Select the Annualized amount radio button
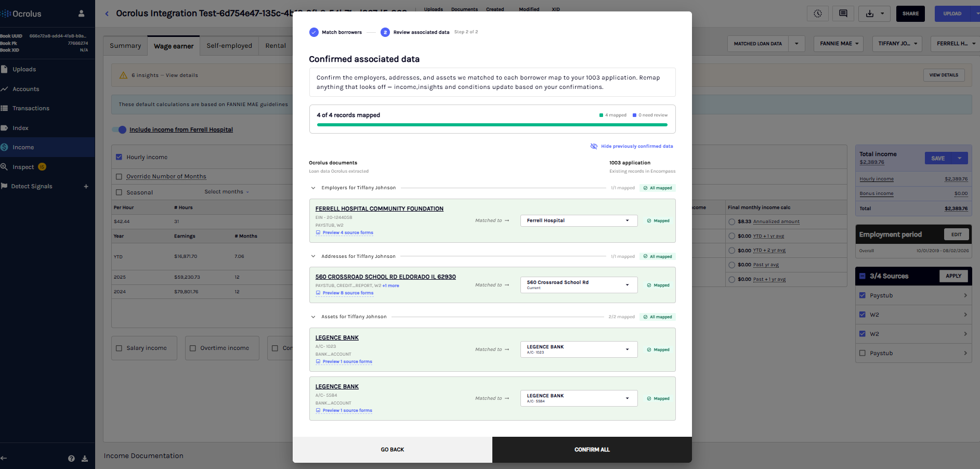Image resolution: width=980 pixels, height=469 pixels. (732, 222)
